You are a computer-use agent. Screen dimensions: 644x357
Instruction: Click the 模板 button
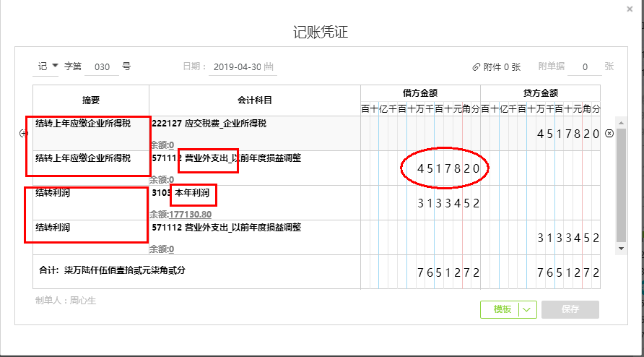(502, 310)
